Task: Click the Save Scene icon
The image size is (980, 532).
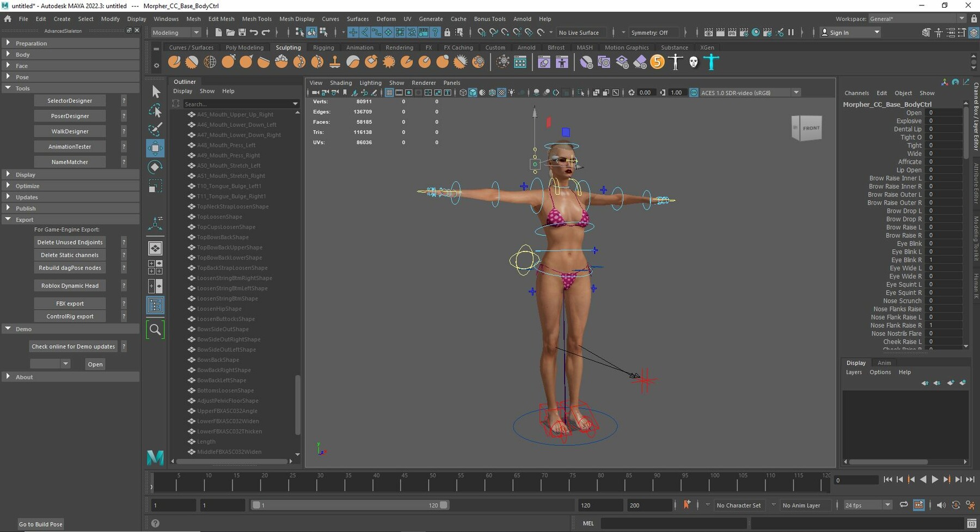Action: click(242, 33)
